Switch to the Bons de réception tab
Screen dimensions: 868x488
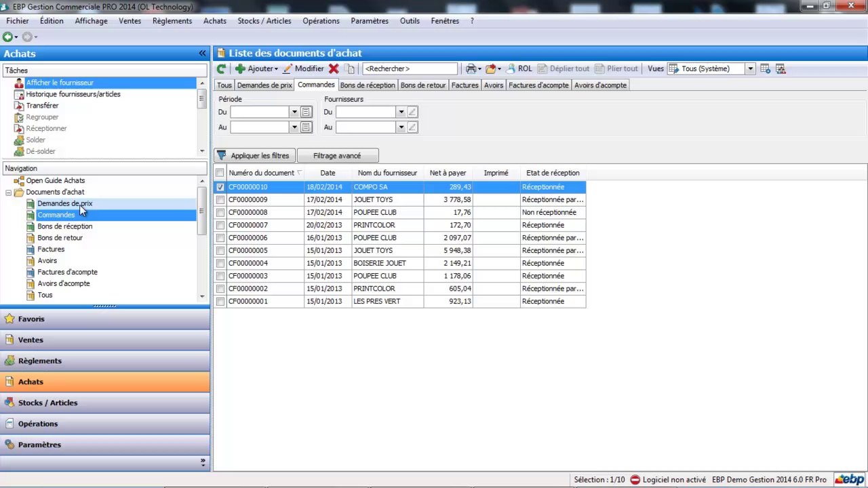(x=368, y=85)
